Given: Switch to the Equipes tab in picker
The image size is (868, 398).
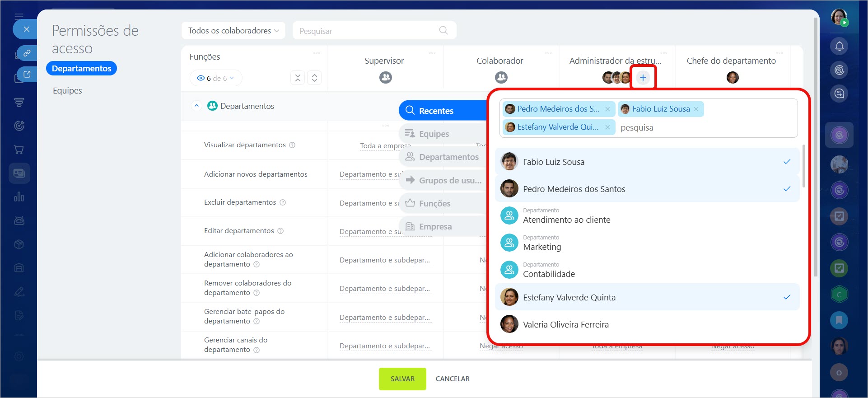Looking at the screenshot, I should pyautogui.click(x=434, y=134).
